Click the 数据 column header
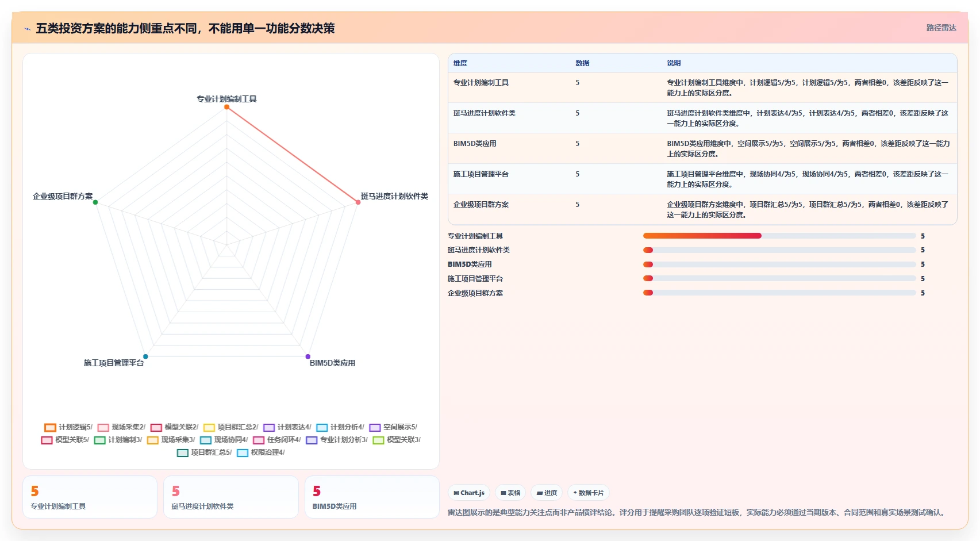The width and height of the screenshot is (980, 541). (x=582, y=63)
